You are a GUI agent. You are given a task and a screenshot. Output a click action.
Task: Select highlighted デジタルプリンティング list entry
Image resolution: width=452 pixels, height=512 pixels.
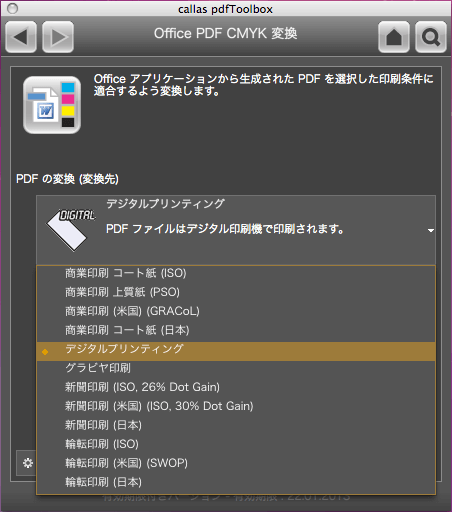click(236, 351)
